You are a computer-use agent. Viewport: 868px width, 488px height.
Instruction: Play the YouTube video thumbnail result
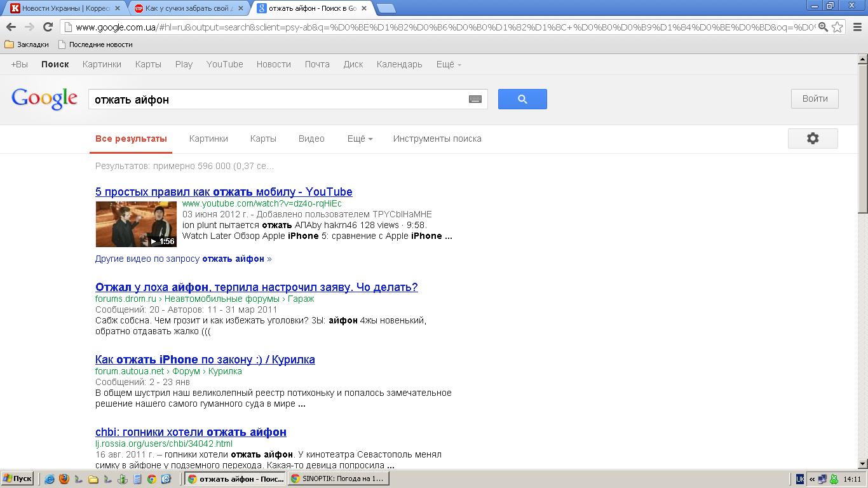click(136, 224)
